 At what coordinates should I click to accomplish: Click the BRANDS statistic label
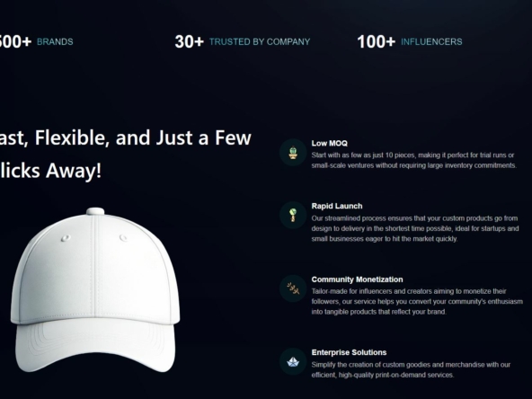tap(55, 41)
